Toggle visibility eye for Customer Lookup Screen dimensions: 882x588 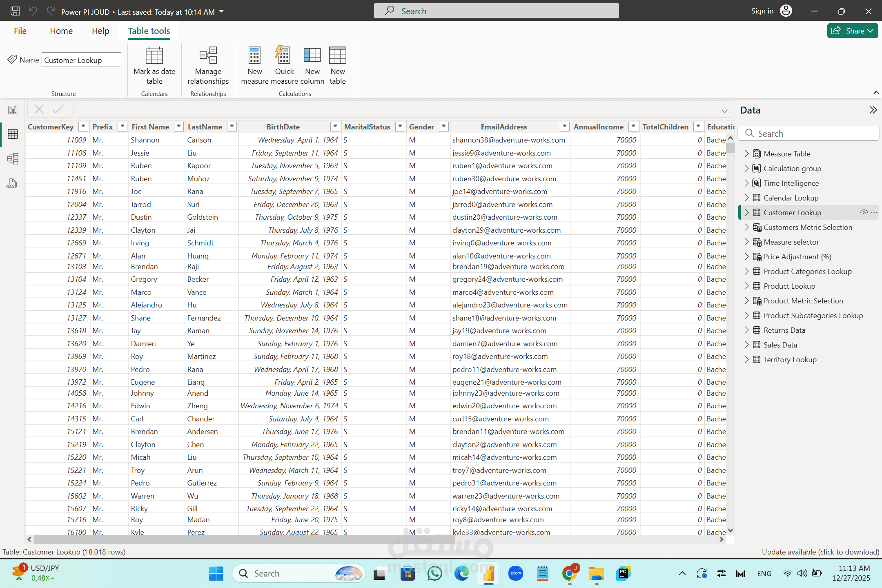coord(864,212)
